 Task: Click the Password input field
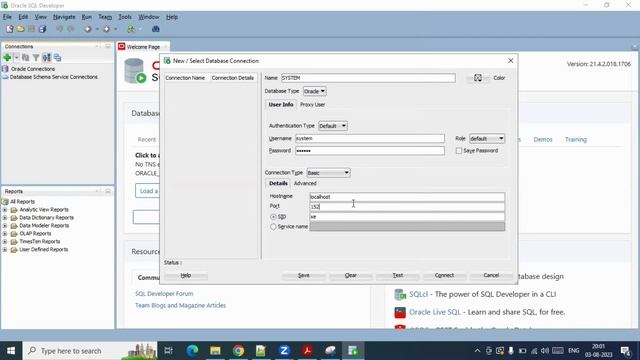370,151
